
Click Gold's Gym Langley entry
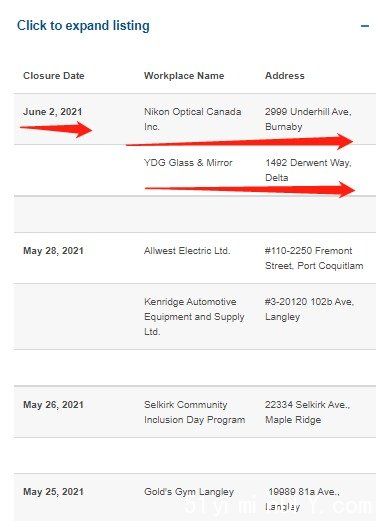tap(189, 492)
